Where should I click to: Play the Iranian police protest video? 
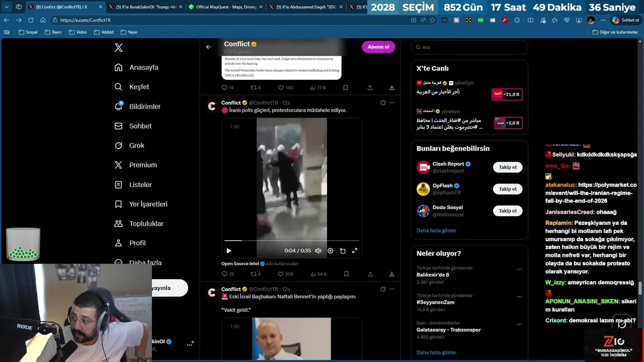[x=229, y=250]
